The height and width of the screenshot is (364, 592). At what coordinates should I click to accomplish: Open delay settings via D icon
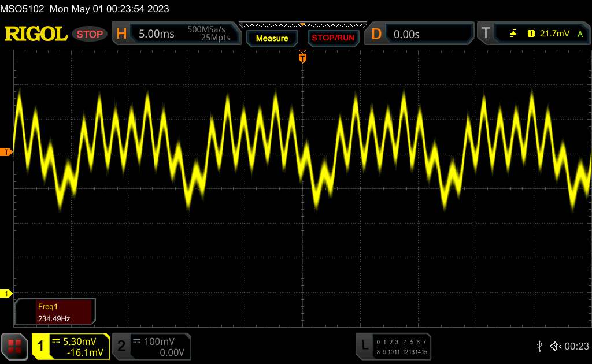[376, 34]
